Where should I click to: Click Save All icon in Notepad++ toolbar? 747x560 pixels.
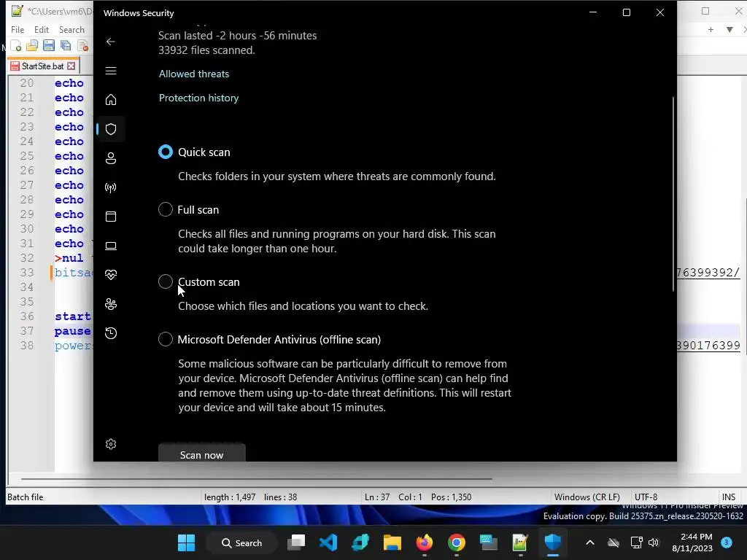[66, 46]
